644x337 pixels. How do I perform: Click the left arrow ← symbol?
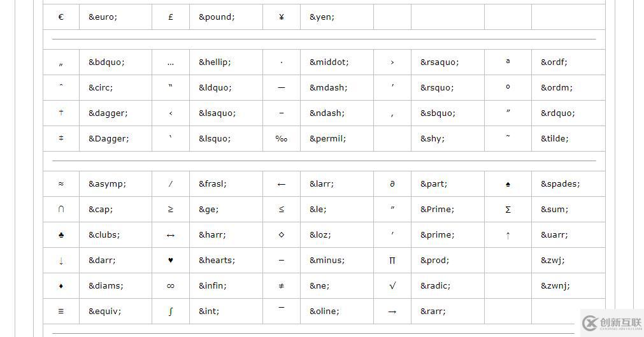(x=282, y=184)
